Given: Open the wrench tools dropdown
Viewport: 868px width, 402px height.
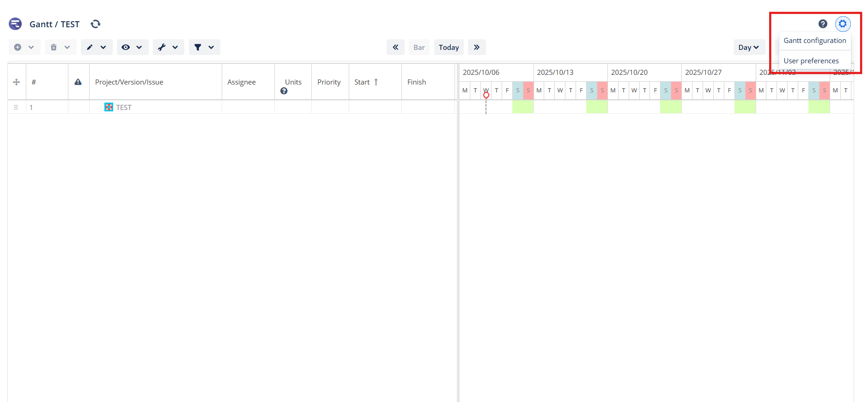Looking at the screenshot, I should 168,47.
